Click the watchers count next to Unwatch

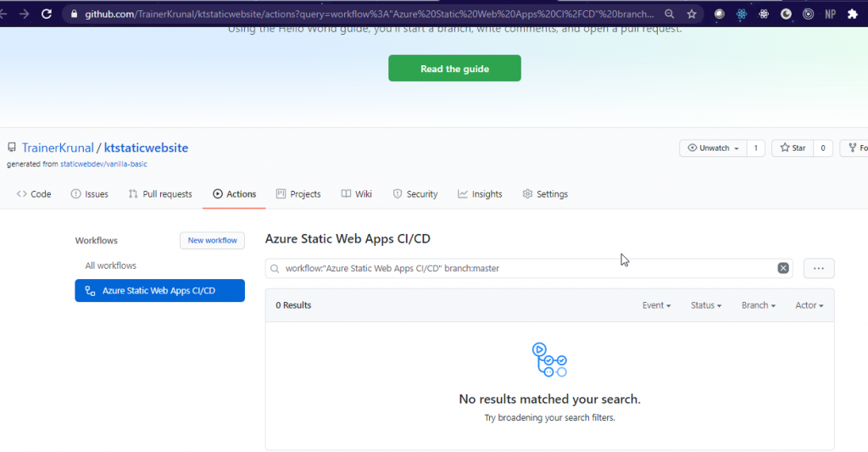pyautogui.click(x=755, y=148)
